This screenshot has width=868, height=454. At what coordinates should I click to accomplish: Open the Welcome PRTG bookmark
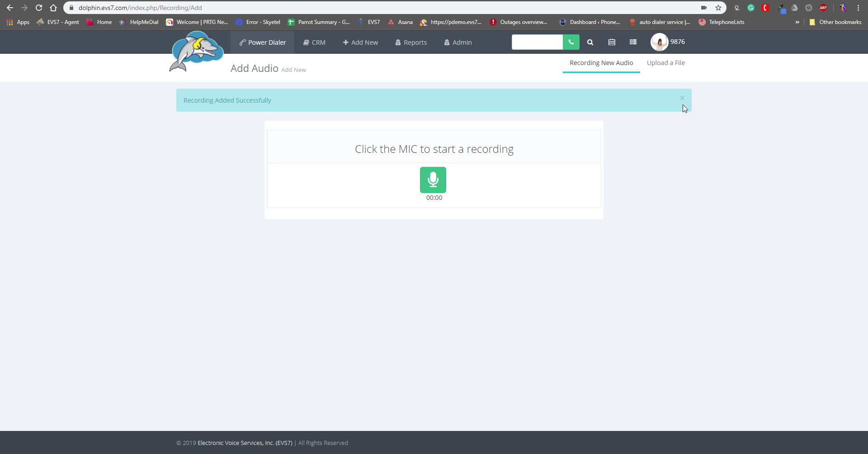(x=197, y=22)
